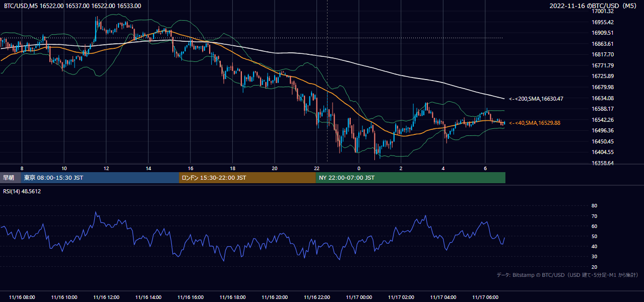Click price axis label 16679.98
The image size is (644, 302).
tap(602, 87)
